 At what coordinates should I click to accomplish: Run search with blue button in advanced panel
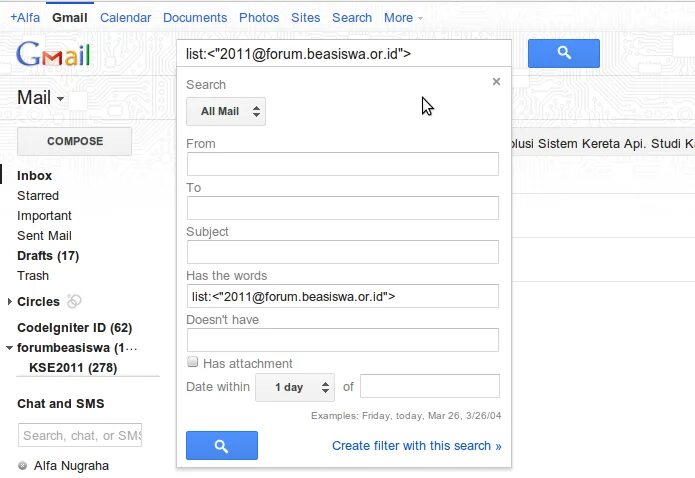pyautogui.click(x=222, y=445)
